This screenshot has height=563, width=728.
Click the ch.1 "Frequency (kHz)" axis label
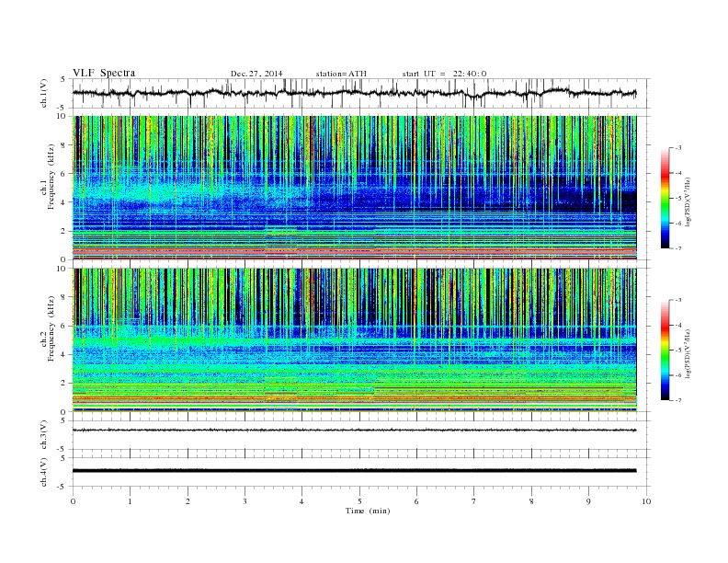point(51,176)
